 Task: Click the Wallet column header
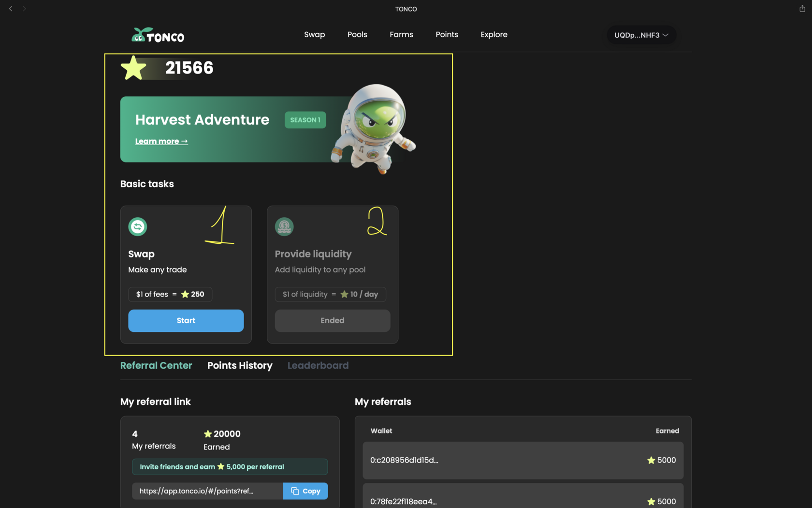click(x=381, y=431)
